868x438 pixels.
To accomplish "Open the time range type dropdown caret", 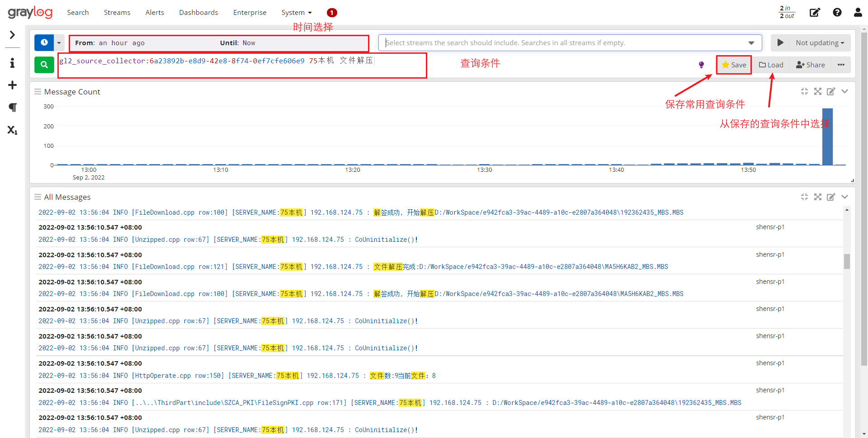I will pos(59,42).
